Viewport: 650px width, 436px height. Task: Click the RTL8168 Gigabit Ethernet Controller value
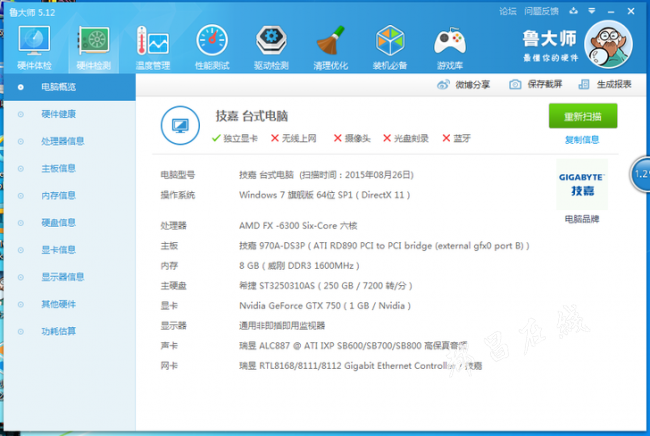pos(360,366)
